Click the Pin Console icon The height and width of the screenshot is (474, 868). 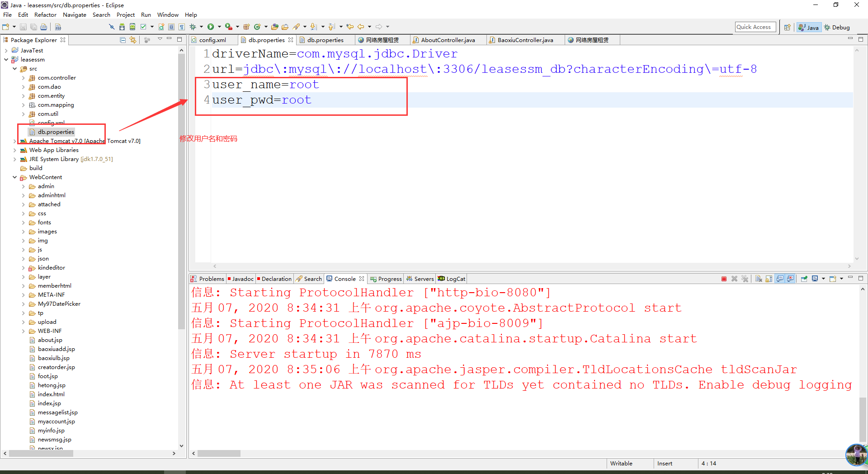tap(804, 279)
